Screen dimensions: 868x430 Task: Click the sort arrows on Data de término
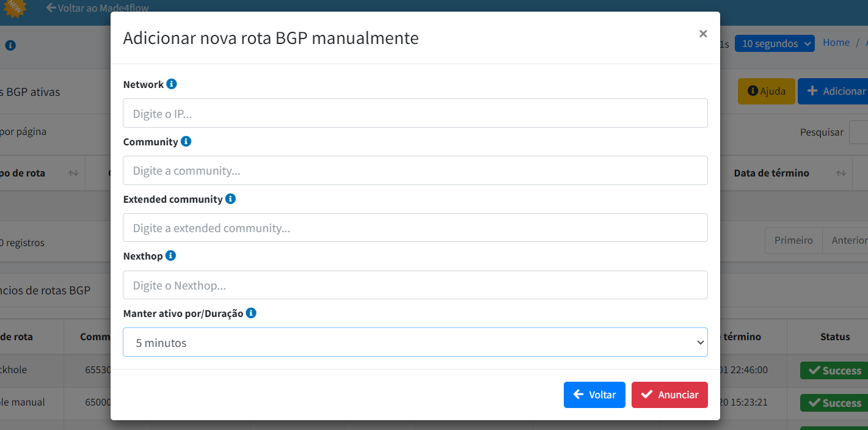pos(841,173)
